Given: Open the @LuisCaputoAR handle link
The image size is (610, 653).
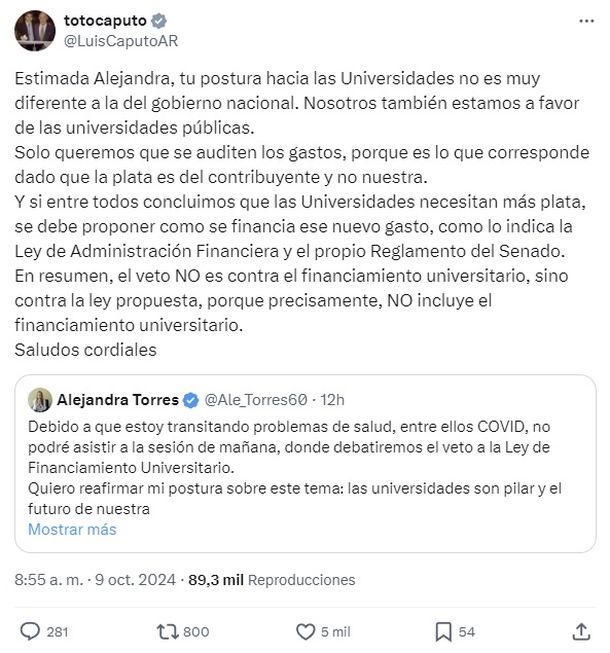Looking at the screenshot, I should coord(121,40).
